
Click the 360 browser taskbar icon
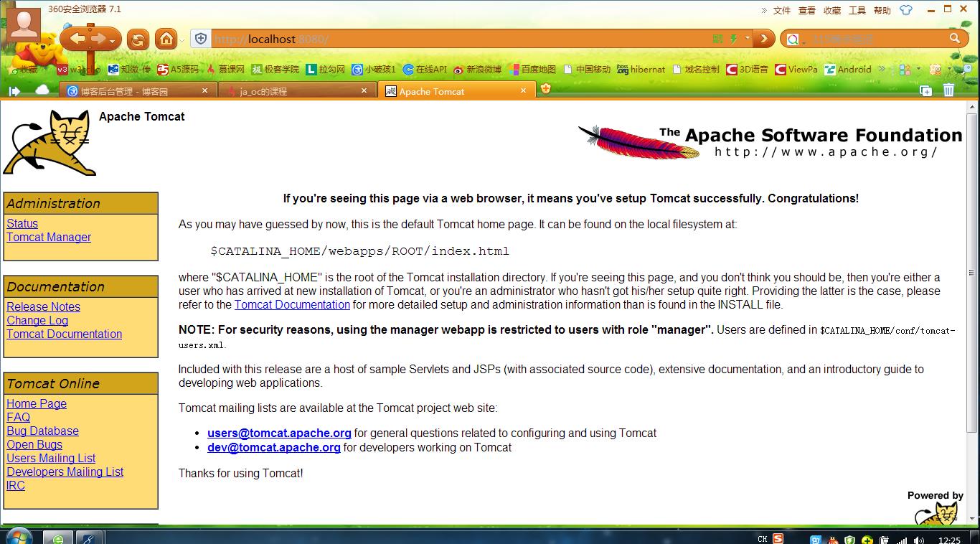[58, 538]
